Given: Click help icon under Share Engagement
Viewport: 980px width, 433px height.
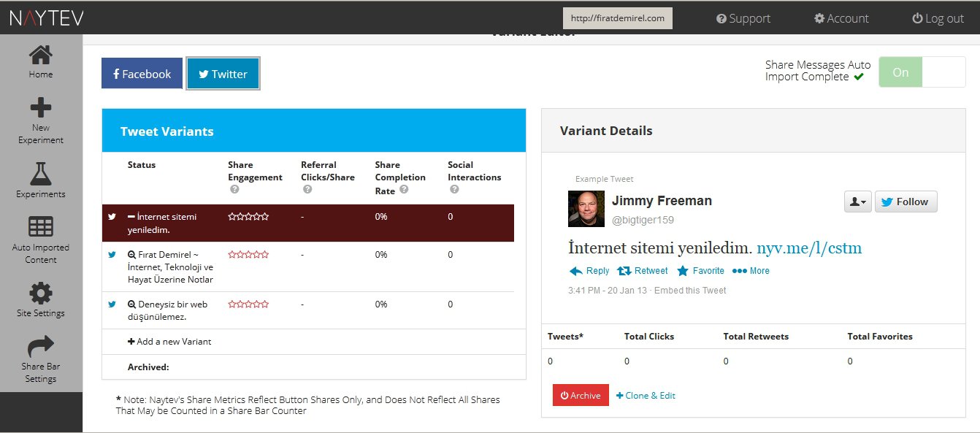Looking at the screenshot, I should pyautogui.click(x=234, y=189).
